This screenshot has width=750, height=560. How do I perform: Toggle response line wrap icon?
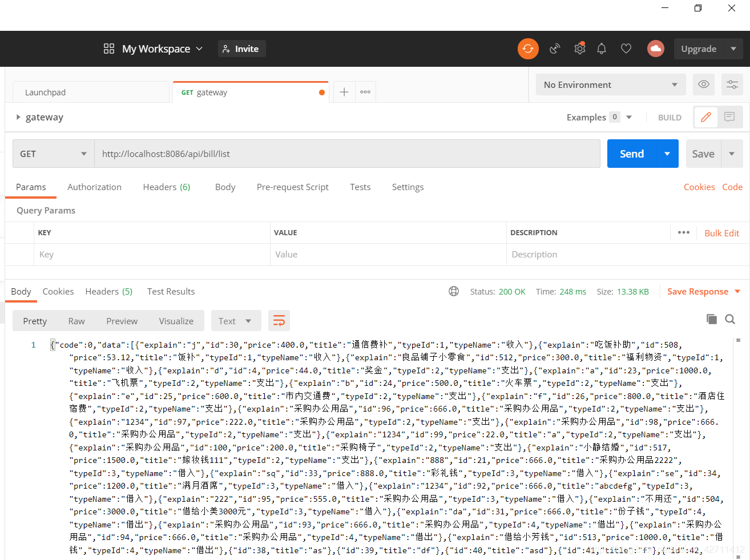[279, 321]
